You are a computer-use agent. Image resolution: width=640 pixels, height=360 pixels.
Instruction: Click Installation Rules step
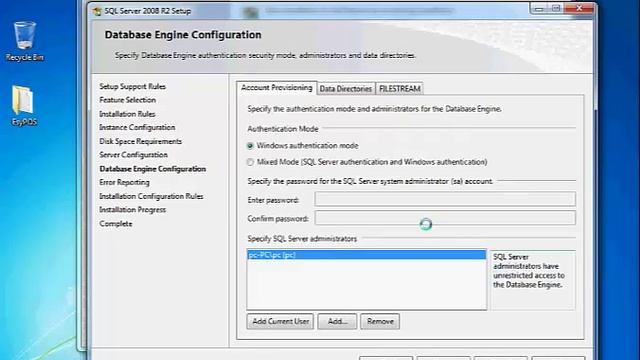tap(127, 114)
